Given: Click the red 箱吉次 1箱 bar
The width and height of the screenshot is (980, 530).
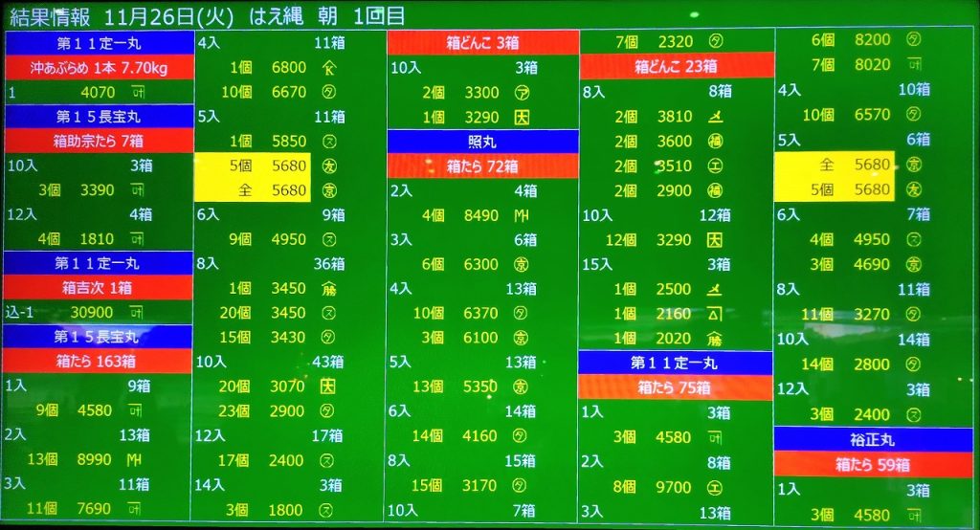Looking at the screenshot, I should (x=98, y=287).
